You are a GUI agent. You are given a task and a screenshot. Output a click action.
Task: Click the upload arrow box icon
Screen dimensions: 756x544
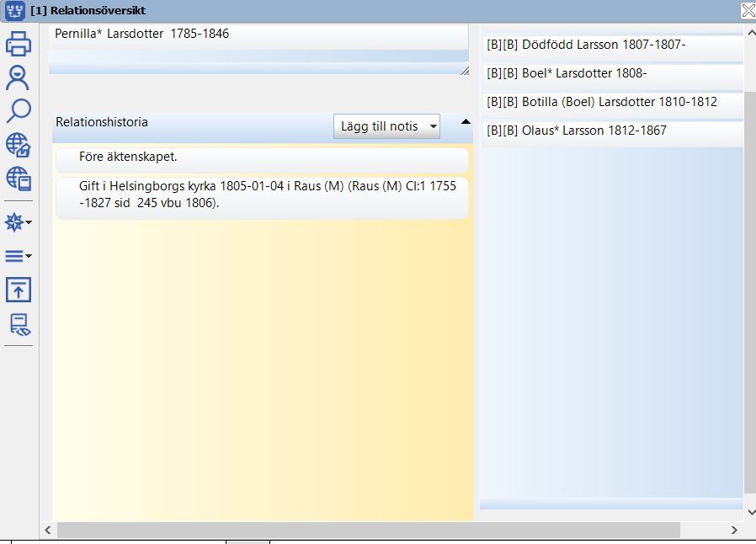(x=19, y=290)
